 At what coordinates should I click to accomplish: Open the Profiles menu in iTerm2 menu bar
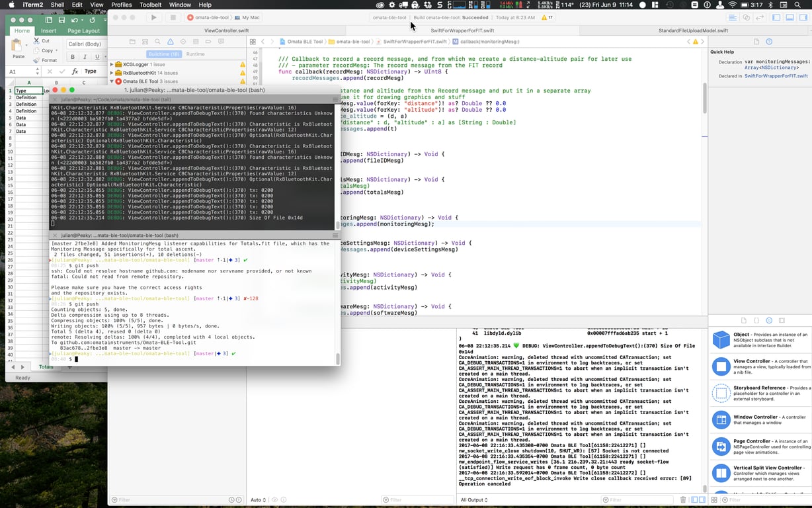[121, 5]
